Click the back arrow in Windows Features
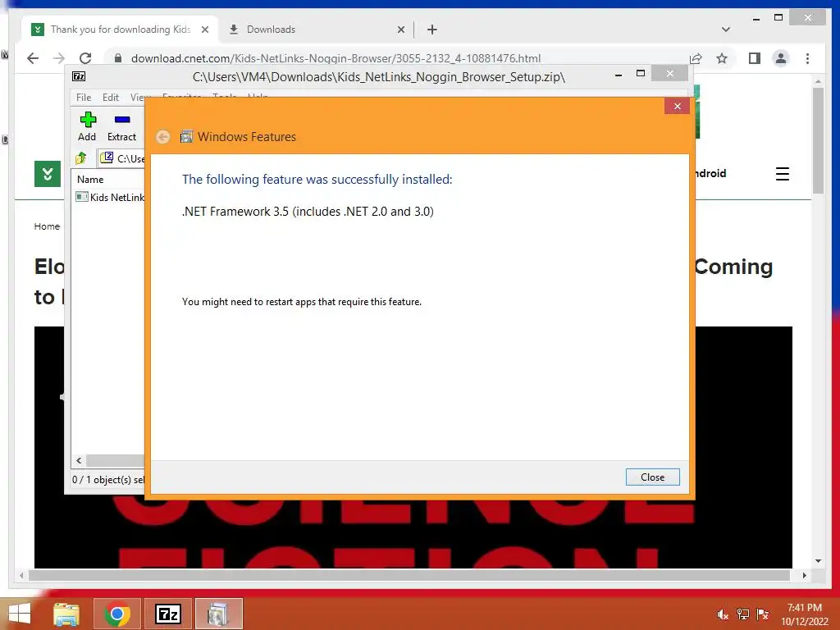 pyautogui.click(x=163, y=137)
